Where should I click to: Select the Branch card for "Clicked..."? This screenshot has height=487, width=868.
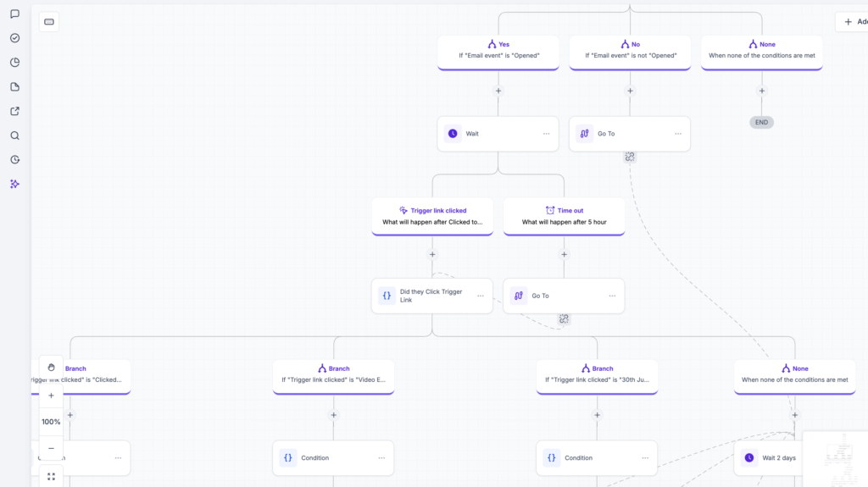tap(81, 377)
